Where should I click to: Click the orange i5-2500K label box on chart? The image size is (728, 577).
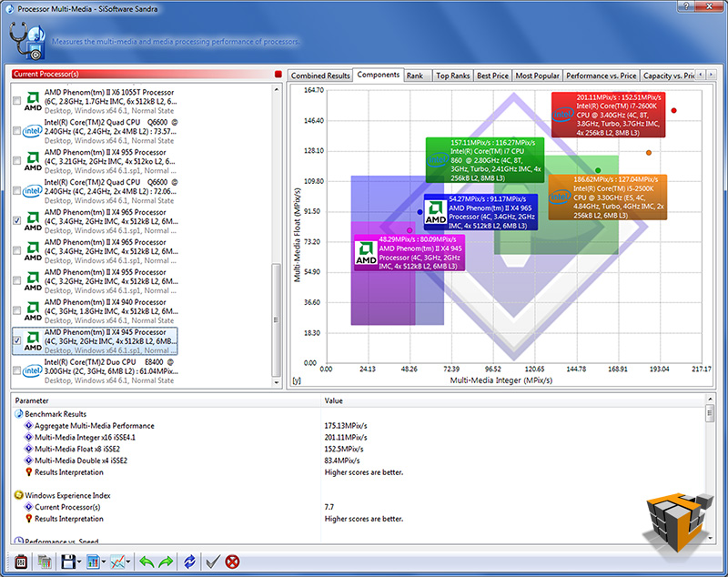point(607,197)
